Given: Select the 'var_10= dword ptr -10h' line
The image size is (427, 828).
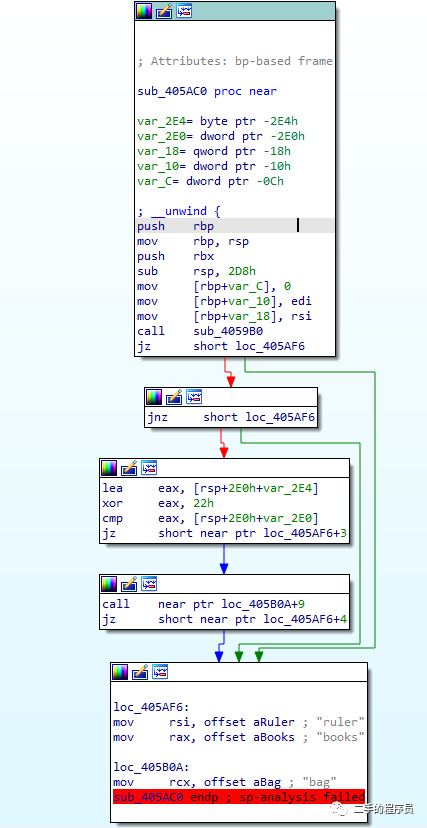Looking at the screenshot, I should [214, 166].
